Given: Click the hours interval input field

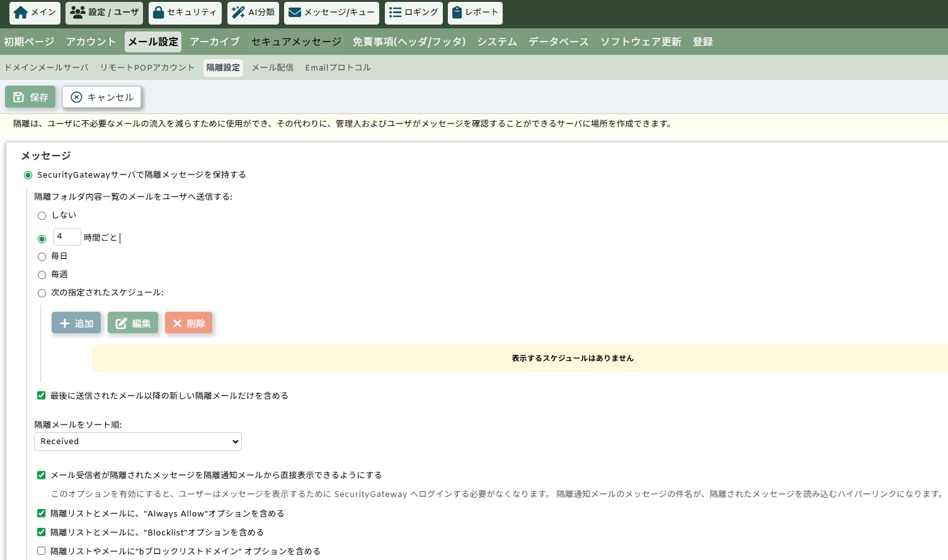Looking at the screenshot, I should [67, 237].
